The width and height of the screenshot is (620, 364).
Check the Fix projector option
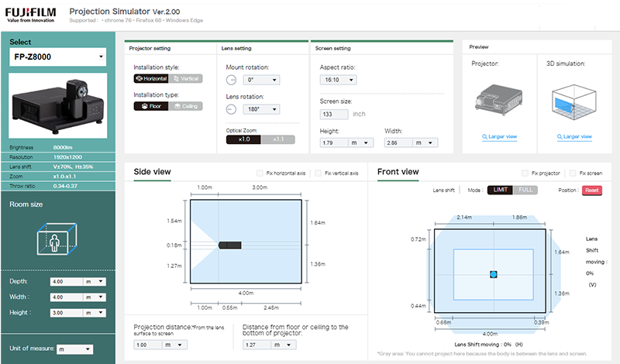[x=525, y=173]
